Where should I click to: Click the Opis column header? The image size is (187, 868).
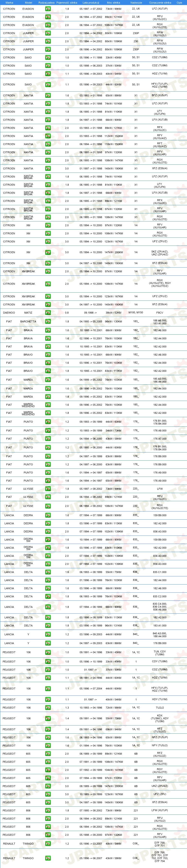179,2
